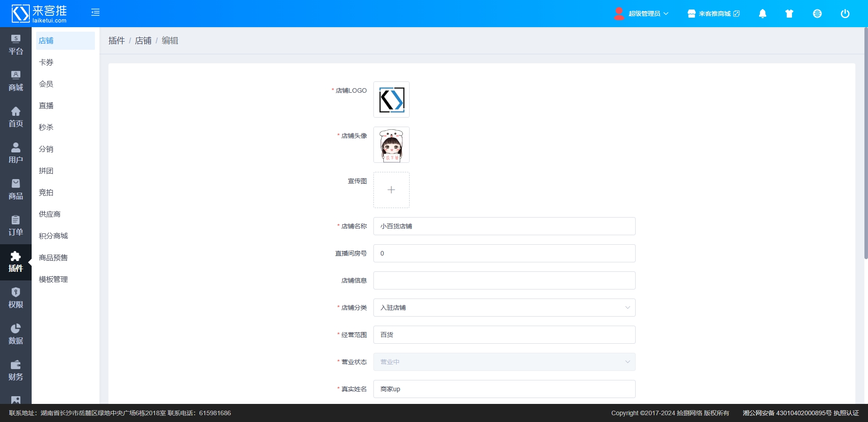Click the 店铺名称 input field
The image size is (868, 422).
click(x=504, y=226)
